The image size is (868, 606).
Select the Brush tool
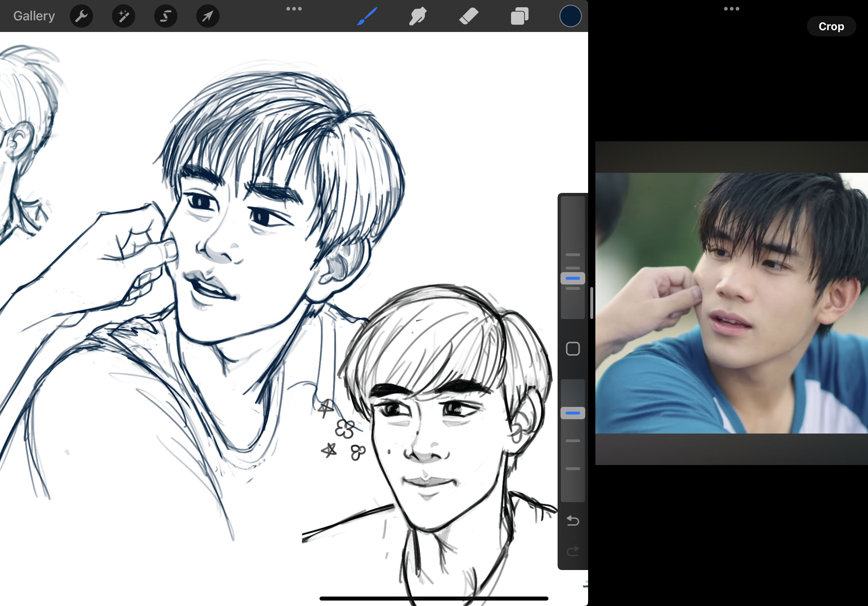coord(367,16)
